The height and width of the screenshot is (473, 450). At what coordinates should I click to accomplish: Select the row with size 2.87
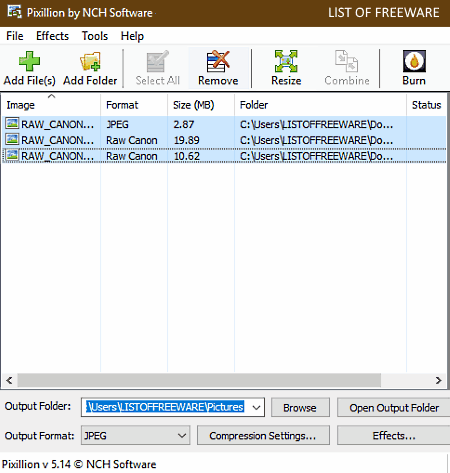[224, 124]
